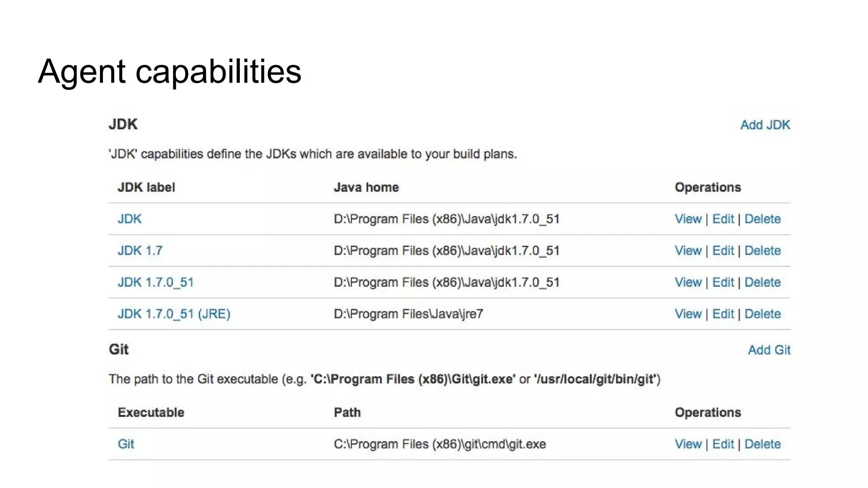Edit the JDK 1.7 capability

coord(723,251)
